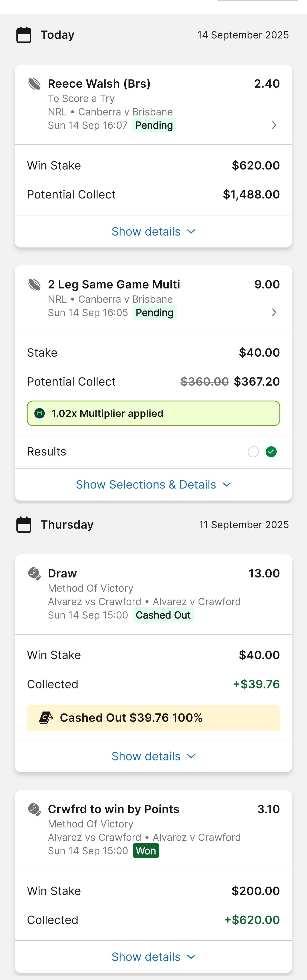Click the 1.02x Multiplier applied banner
Image resolution: width=307 pixels, height=980 pixels.
pyautogui.click(x=153, y=413)
